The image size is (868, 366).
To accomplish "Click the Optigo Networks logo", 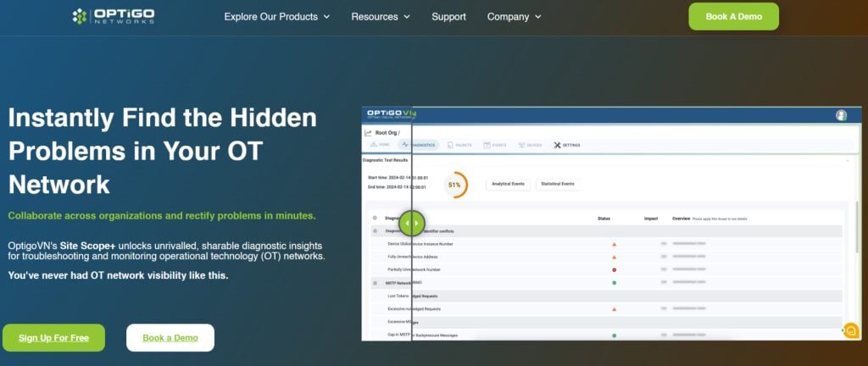I will pos(114,16).
